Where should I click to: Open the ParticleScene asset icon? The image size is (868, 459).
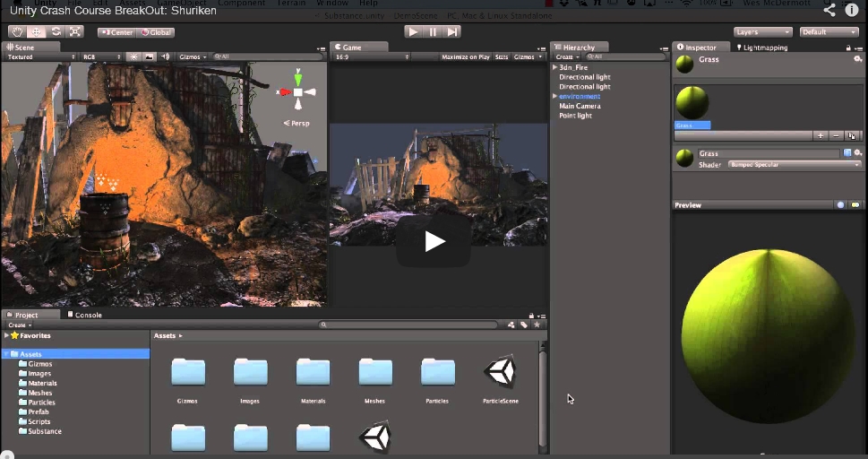500,372
